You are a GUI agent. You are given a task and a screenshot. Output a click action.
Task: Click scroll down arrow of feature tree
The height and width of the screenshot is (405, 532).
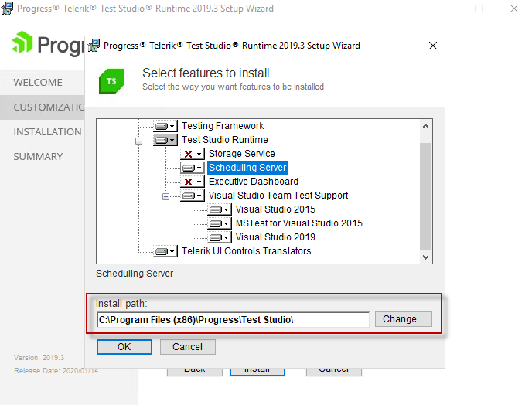tap(426, 257)
